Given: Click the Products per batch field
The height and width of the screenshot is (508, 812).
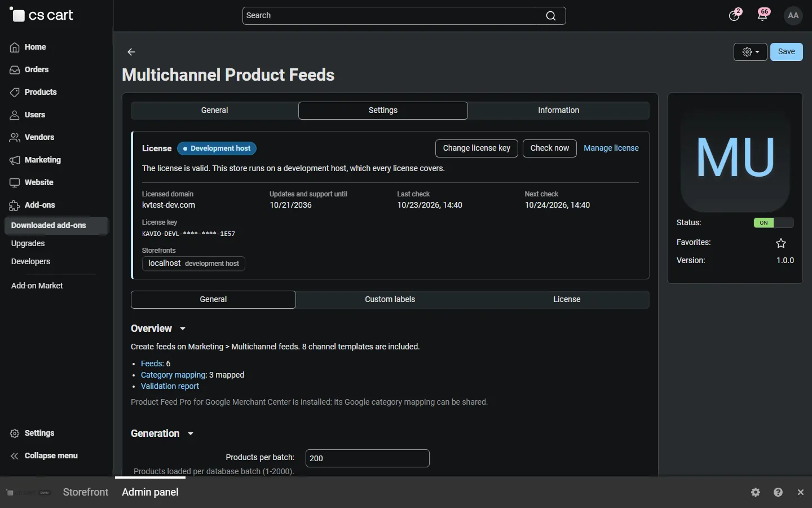Looking at the screenshot, I should point(368,458).
